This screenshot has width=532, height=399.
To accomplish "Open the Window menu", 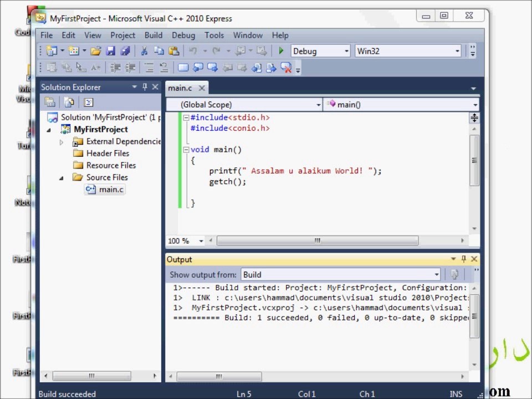I will click(x=248, y=35).
